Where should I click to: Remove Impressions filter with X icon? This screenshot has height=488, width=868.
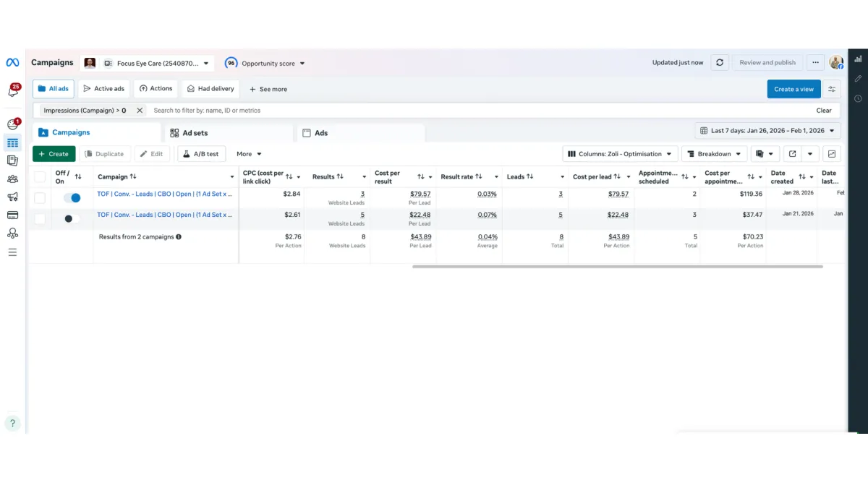[x=140, y=111]
